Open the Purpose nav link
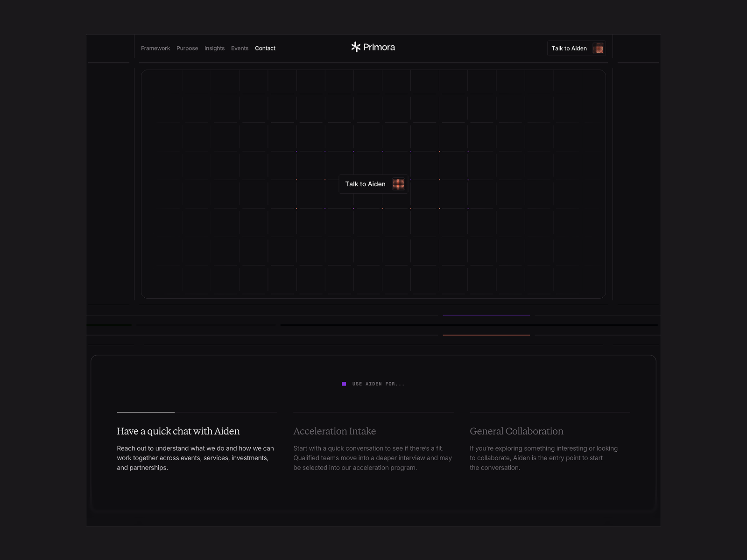The height and width of the screenshot is (560, 747). point(187,49)
